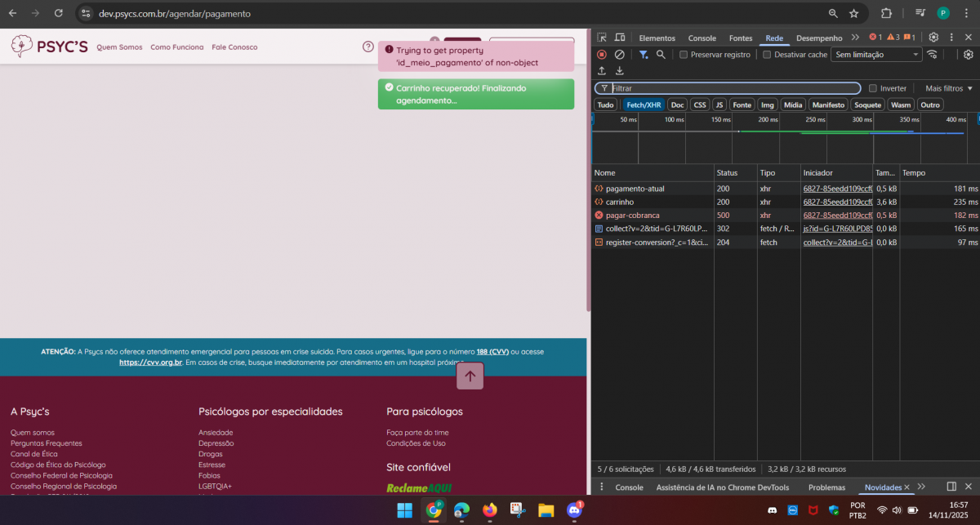
Task: Stop recording network log
Action: click(602, 55)
